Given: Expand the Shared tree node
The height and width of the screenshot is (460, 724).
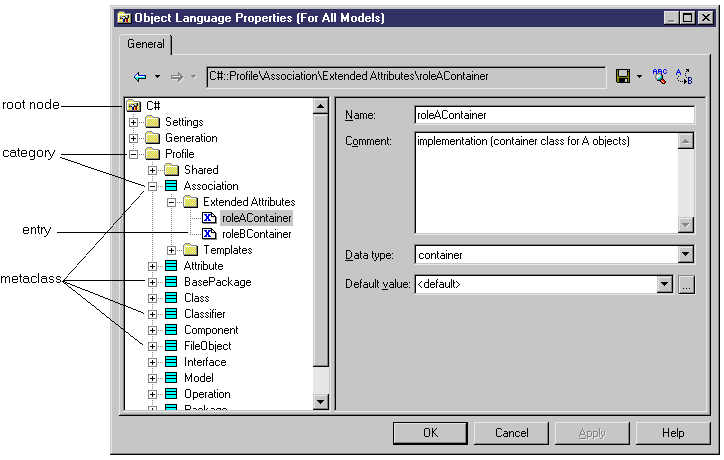Looking at the screenshot, I should (x=152, y=170).
